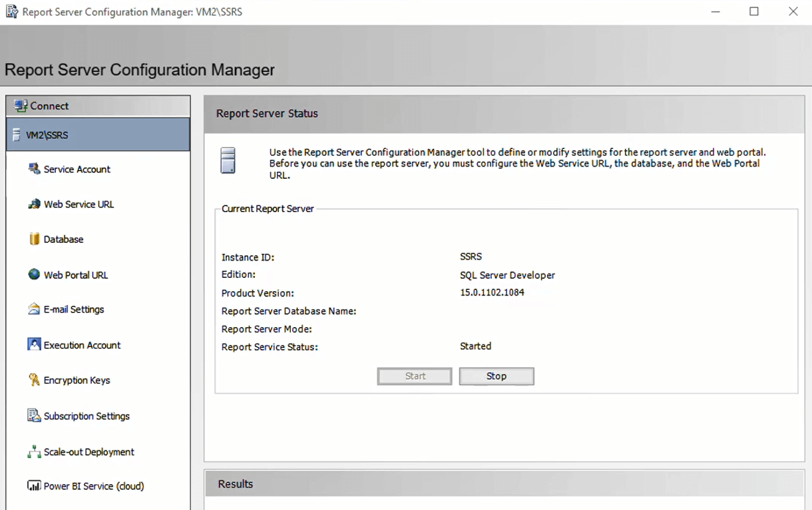Click the Web Portal URL globe icon

34,275
